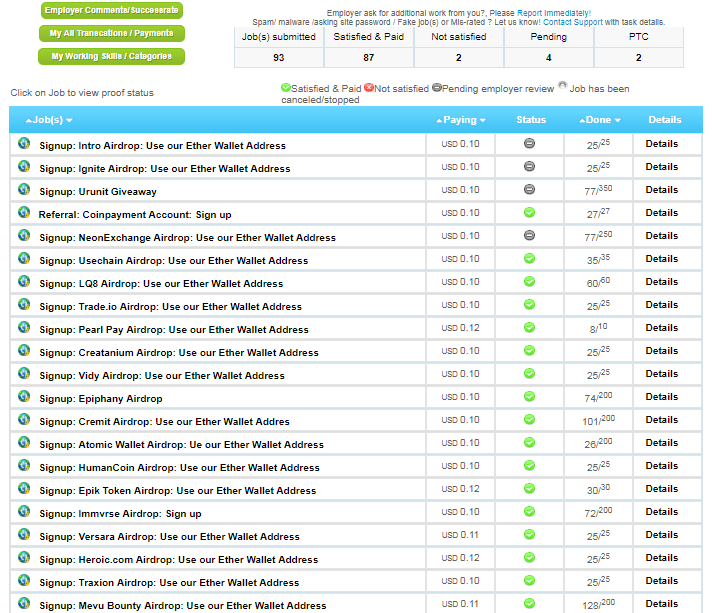This screenshot has height=613, width=712.
Task: Open the Referral Coinpayment Account job
Action: pyautogui.click(x=135, y=214)
